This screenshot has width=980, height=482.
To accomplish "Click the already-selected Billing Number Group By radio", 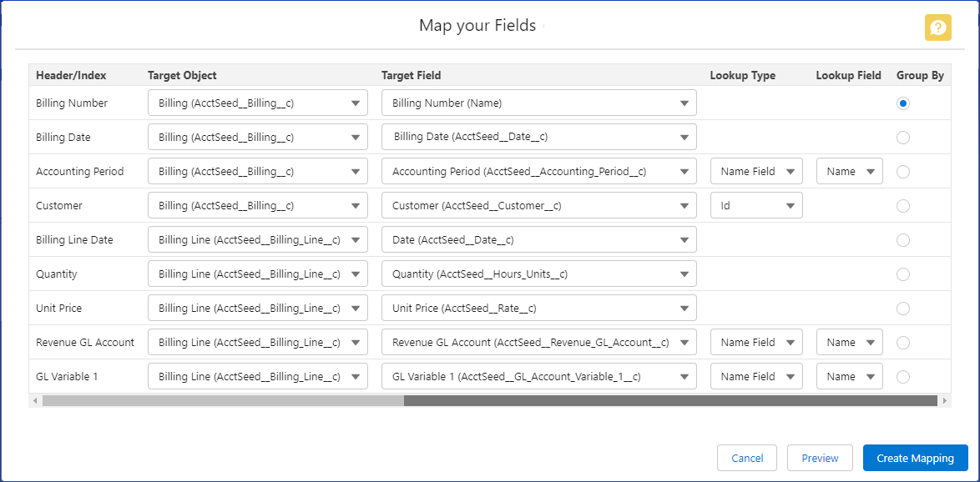I will (x=902, y=103).
